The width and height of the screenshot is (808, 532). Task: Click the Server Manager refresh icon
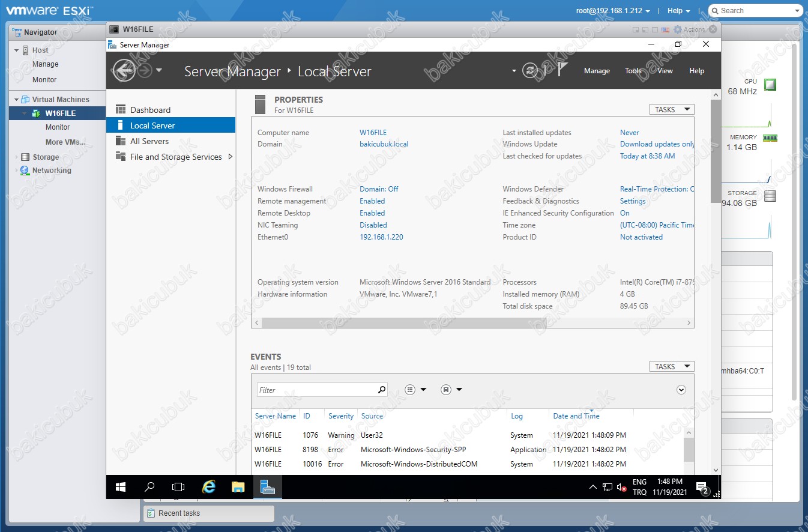tap(529, 70)
